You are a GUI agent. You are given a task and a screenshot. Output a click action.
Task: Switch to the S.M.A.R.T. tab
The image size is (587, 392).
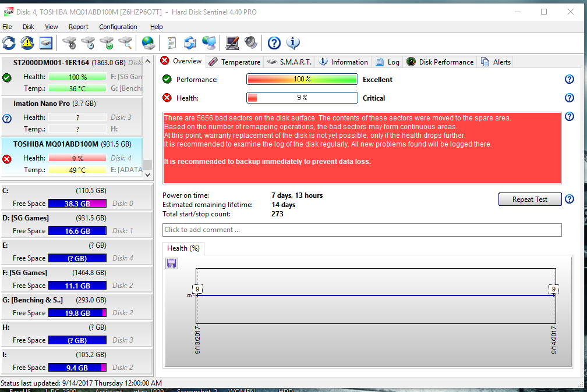[290, 62]
